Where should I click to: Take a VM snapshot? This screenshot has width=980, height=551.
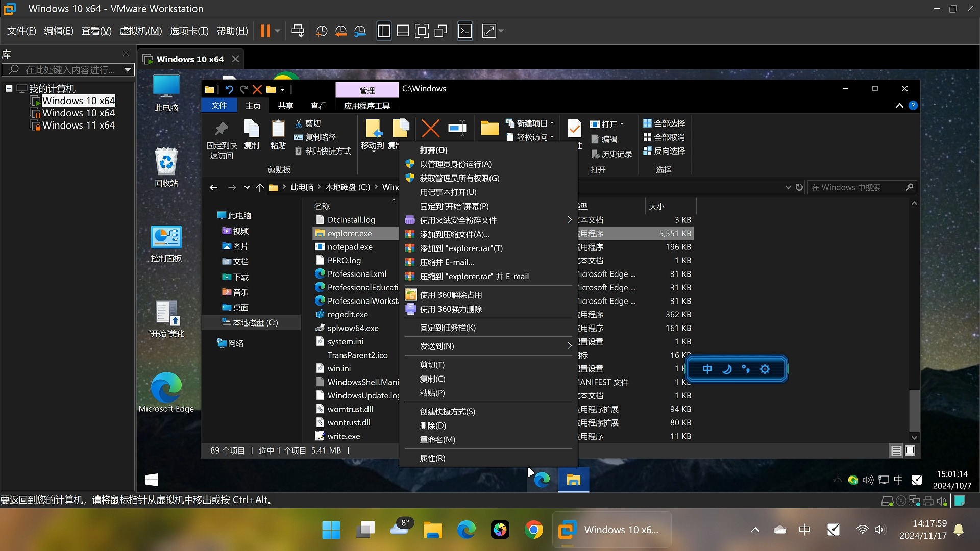point(322,31)
